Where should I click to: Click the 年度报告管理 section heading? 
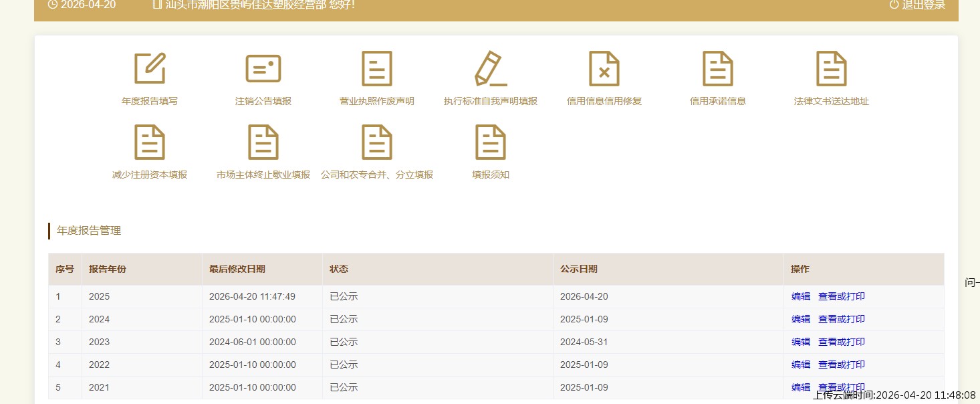pyautogui.click(x=89, y=231)
